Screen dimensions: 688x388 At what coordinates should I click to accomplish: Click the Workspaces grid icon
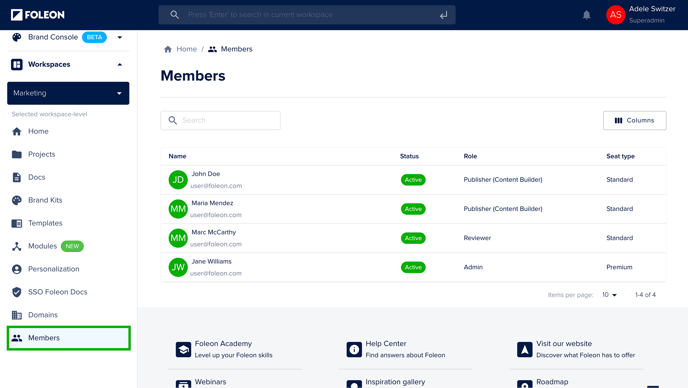pyautogui.click(x=17, y=65)
